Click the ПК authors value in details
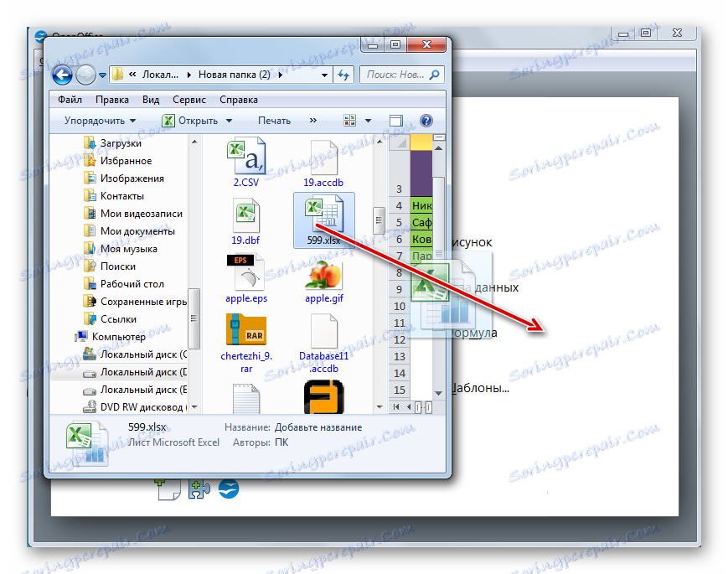Screen dimensions: 728x574 tap(281, 442)
